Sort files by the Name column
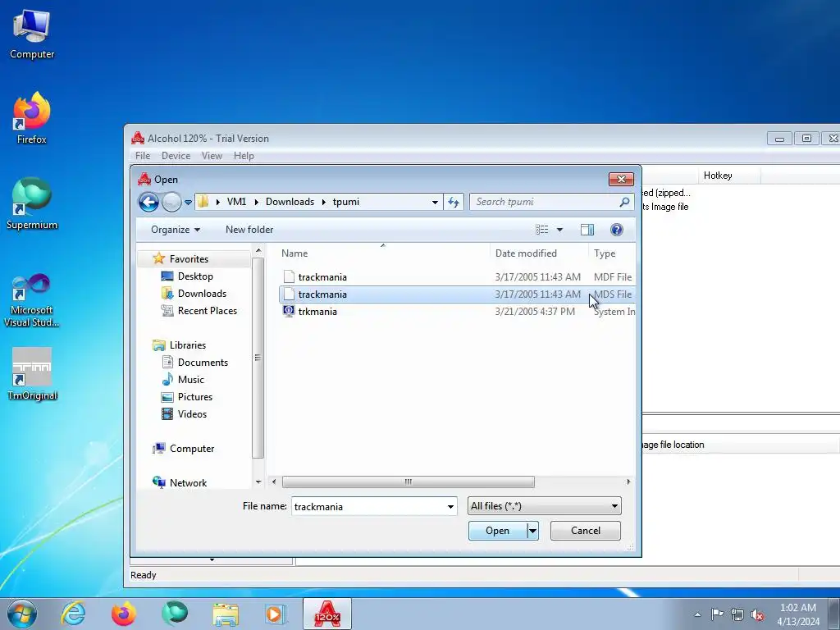The width and height of the screenshot is (840, 630). (383, 253)
